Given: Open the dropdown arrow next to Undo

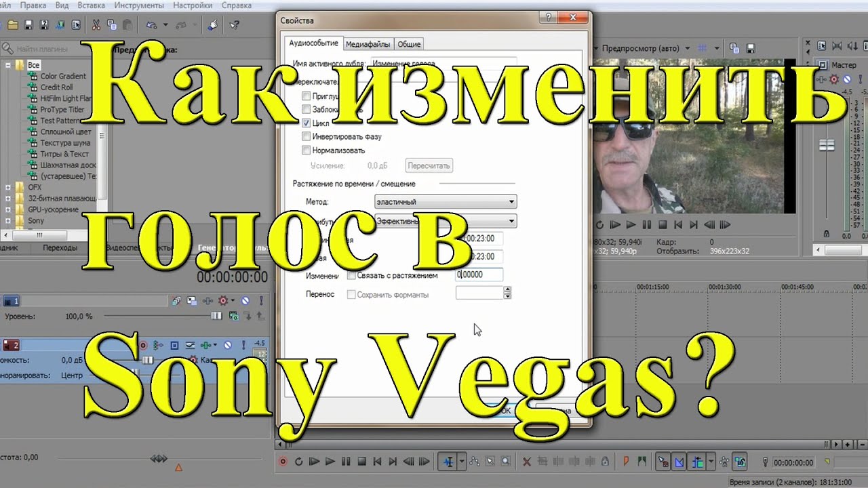Looking at the screenshot, I should (165, 25).
